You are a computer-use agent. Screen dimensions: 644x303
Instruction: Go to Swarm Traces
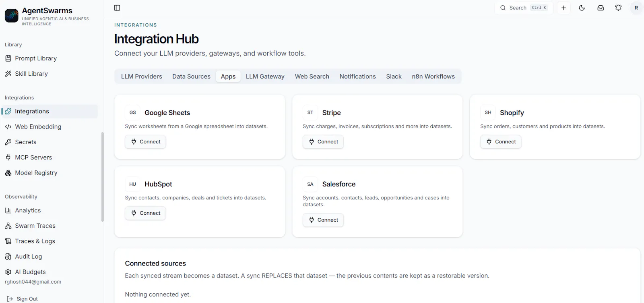pyautogui.click(x=50, y=226)
